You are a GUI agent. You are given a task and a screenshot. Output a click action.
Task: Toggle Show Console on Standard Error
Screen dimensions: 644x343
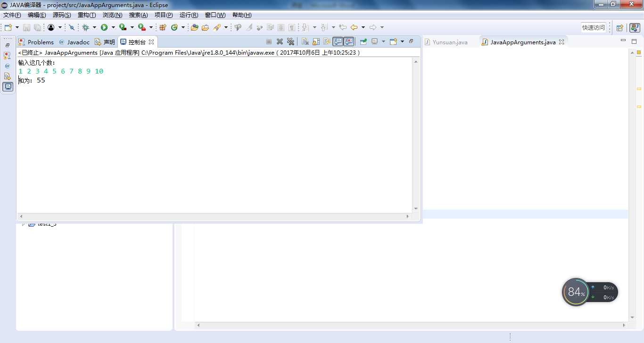[x=349, y=41]
